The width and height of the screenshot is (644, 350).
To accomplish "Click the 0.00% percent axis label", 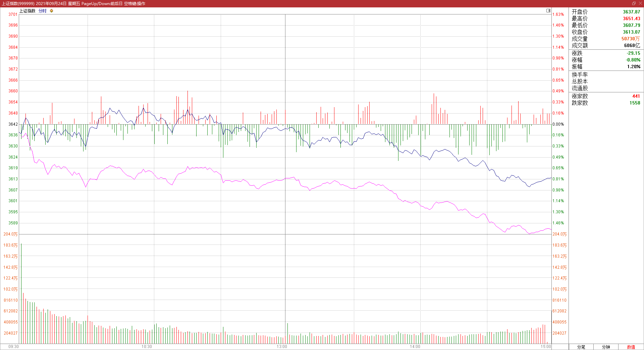I will 558,124.
